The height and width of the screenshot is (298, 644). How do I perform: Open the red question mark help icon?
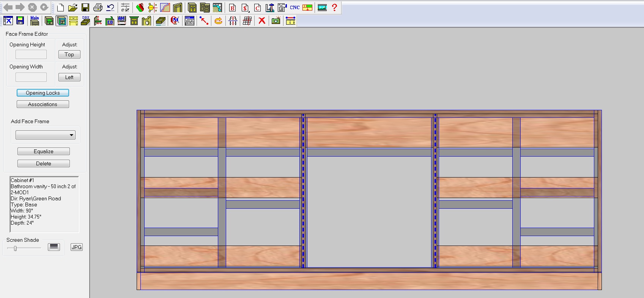[x=334, y=8]
